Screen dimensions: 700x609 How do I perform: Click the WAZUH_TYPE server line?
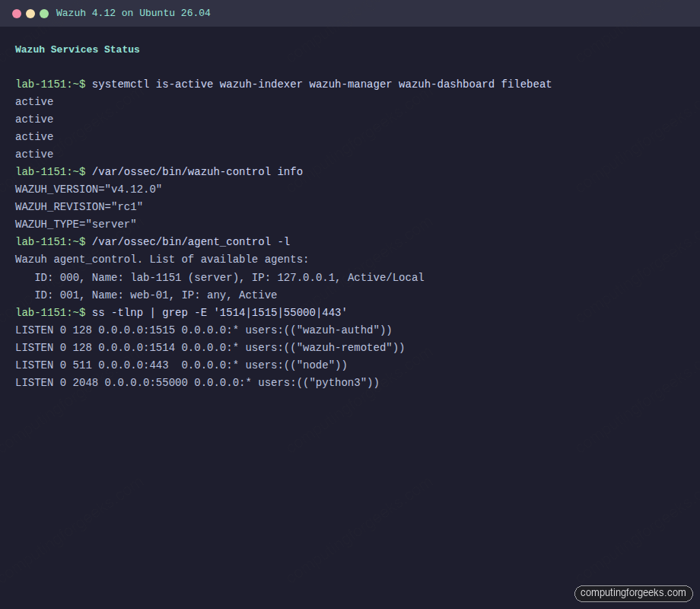[75, 224]
